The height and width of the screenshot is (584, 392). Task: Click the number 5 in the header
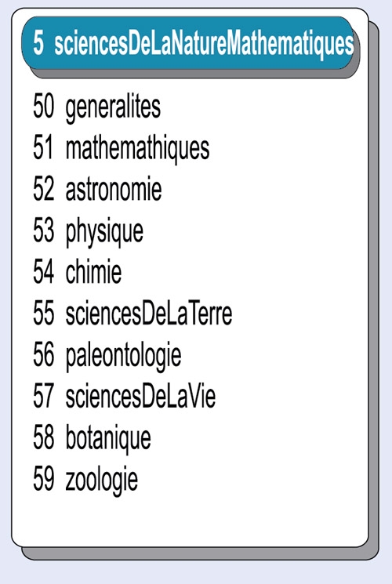tap(38, 43)
